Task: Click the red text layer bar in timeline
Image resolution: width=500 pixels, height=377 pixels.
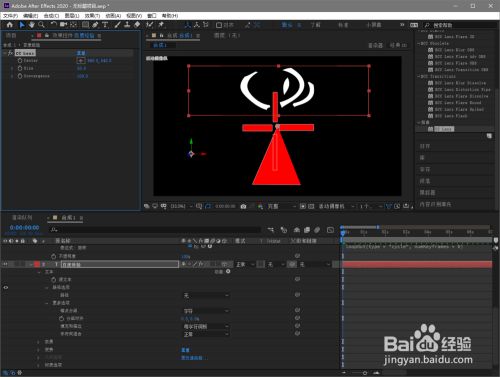Action: tap(417, 264)
